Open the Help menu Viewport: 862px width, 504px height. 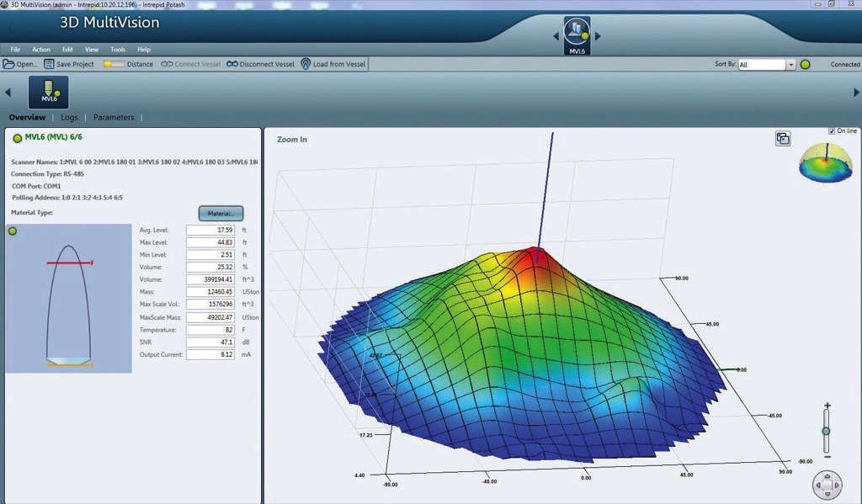point(144,50)
